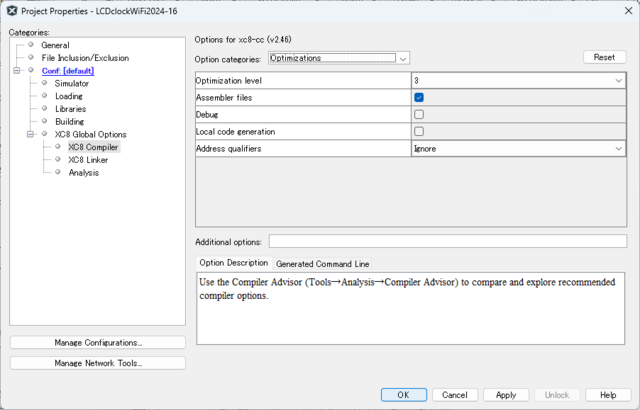This screenshot has height=410, width=640.
Task: Select the General category node
Action: (55, 45)
